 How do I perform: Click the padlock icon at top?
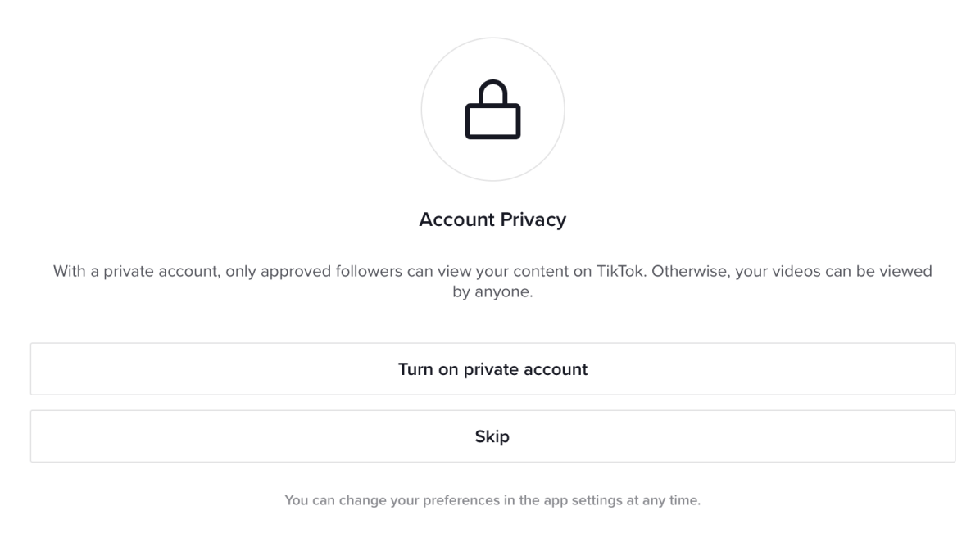tap(492, 109)
